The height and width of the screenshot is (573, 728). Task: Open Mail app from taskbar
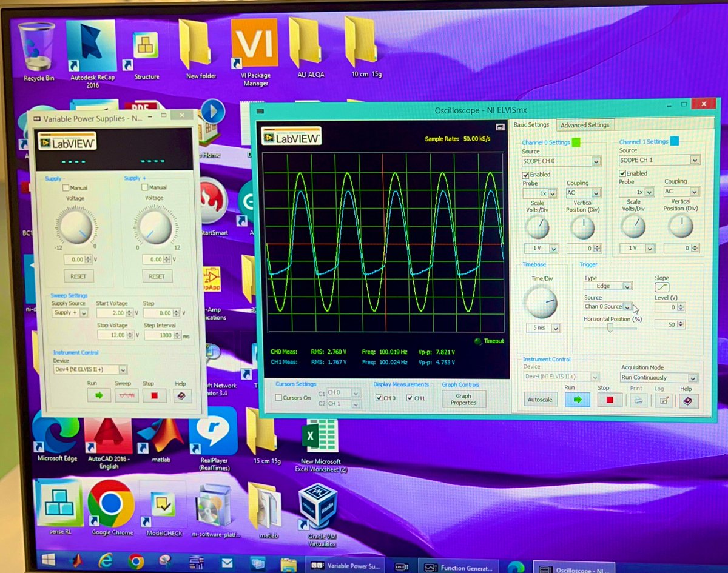point(227,563)
